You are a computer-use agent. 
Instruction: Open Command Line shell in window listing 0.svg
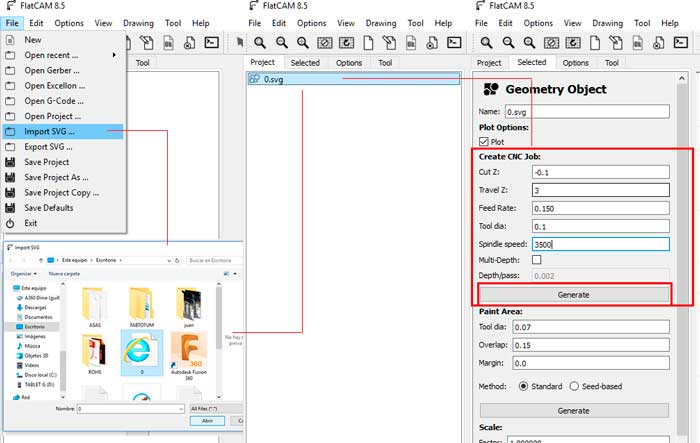tap(454, 42)
